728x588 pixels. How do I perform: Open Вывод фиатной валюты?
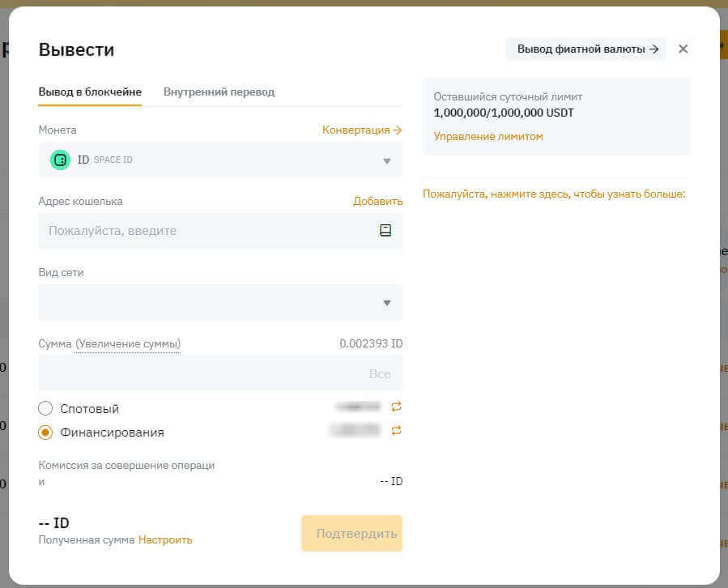tap(586, 49)
